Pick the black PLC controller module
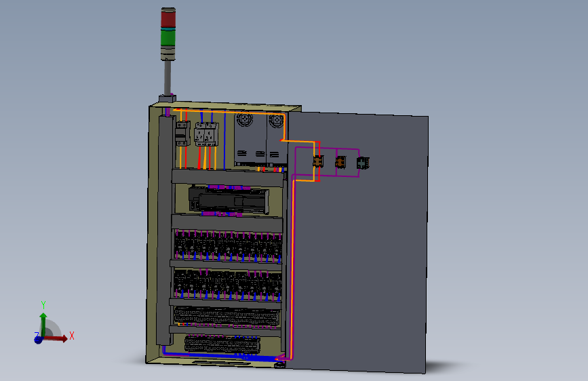This screenshot has height=381, width=588. [x=229, y=200]
